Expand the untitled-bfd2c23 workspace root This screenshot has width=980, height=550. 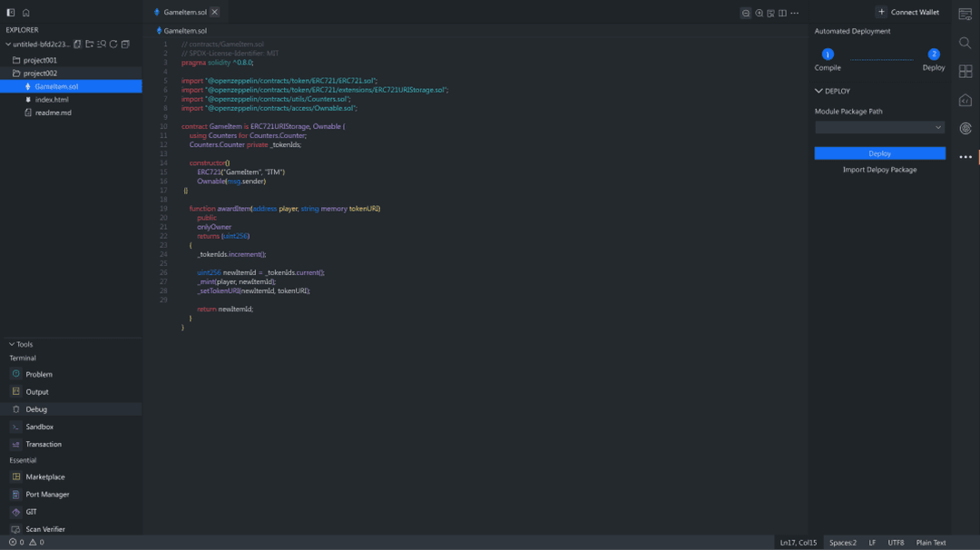(x=38, y=43)
